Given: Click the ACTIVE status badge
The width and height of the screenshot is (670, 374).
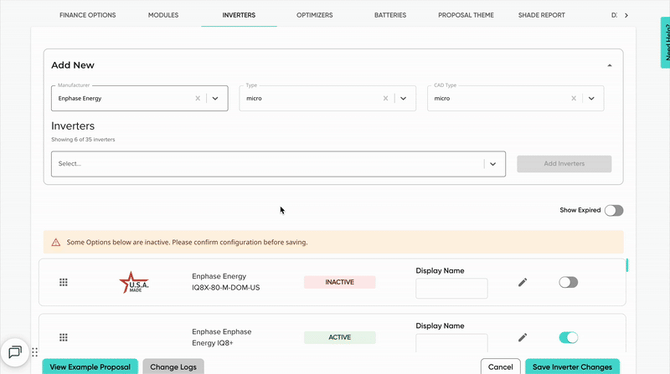Looking at the screenshot, I should (340, 337).
